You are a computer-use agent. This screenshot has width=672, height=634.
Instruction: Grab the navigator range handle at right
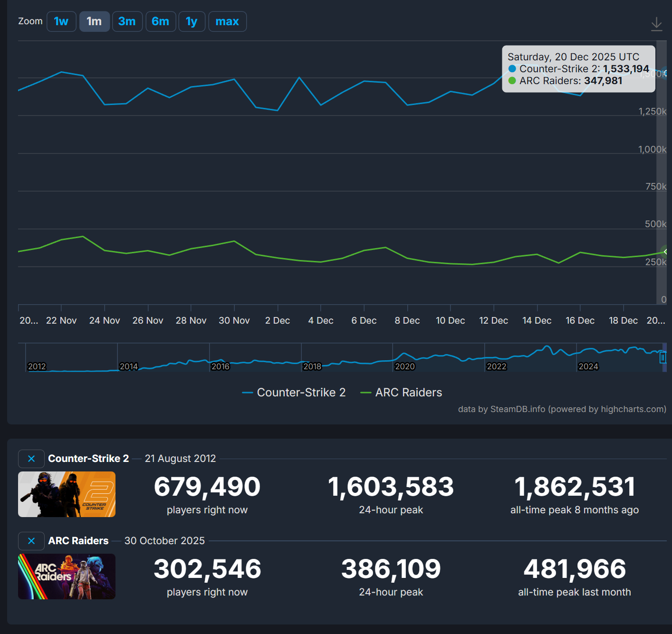pyautogui.click(x=662, y=357)
